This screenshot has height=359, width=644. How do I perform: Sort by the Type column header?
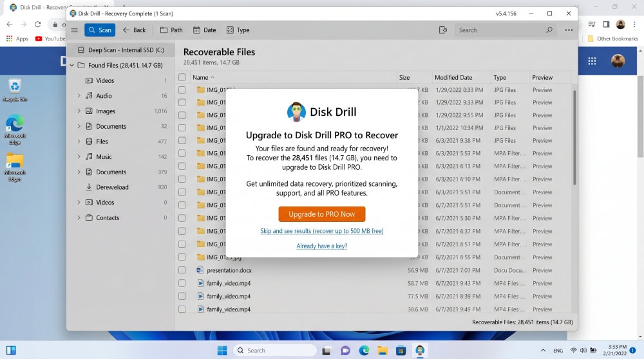pyautogui.click(x=500, y=77)
